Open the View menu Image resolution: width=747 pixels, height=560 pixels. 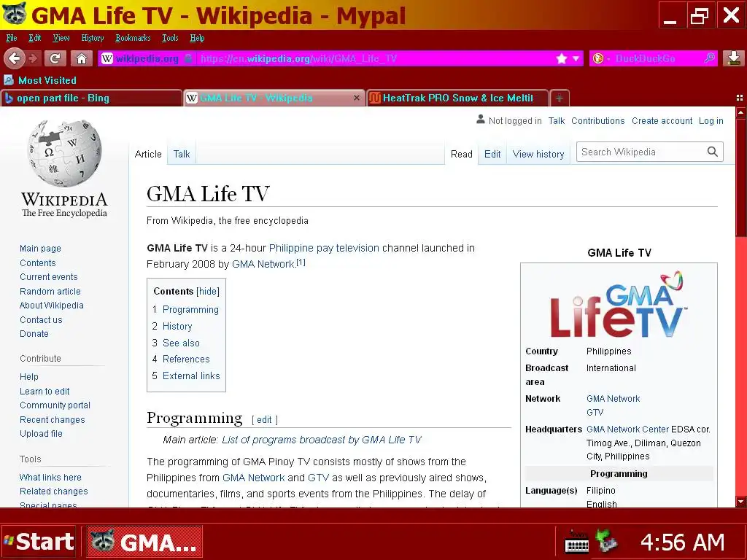(61, 38)
